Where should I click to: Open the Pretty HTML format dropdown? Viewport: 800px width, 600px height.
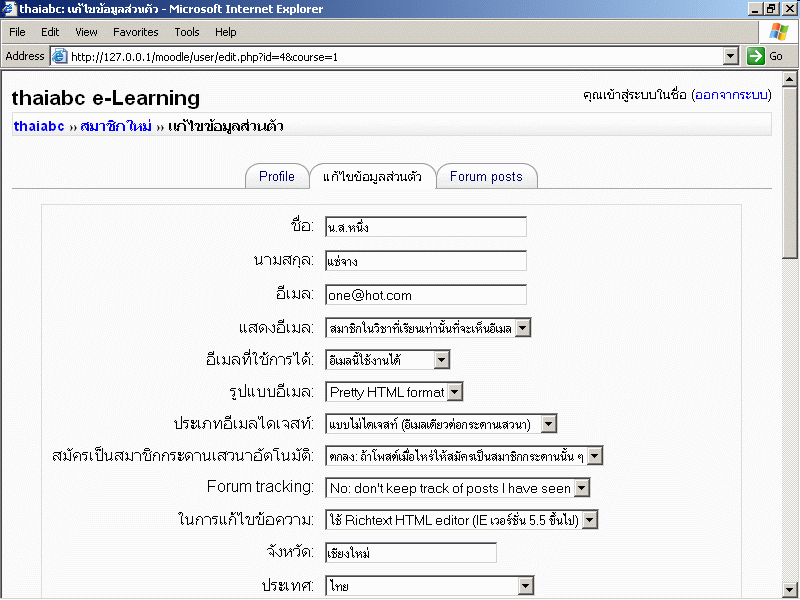[454, 392]
